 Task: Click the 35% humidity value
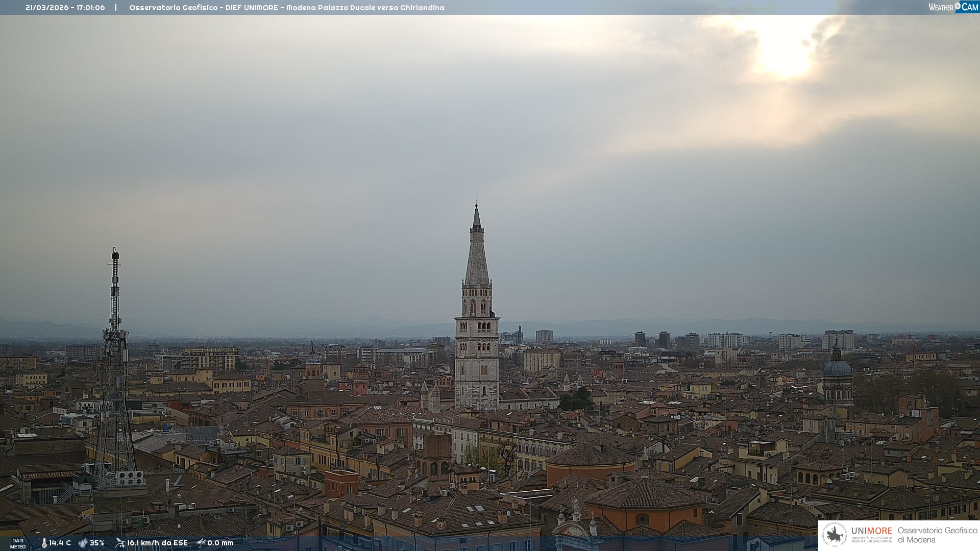point(97,543)
